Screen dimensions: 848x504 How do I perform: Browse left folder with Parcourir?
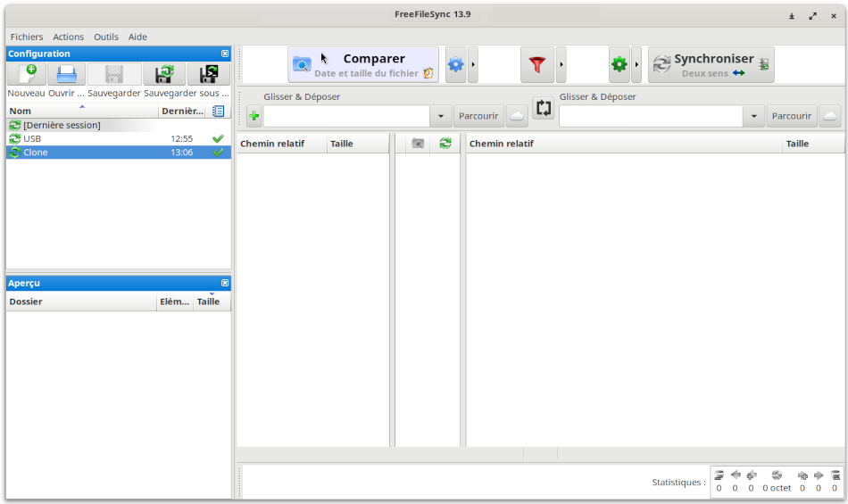tap(478, 116)
